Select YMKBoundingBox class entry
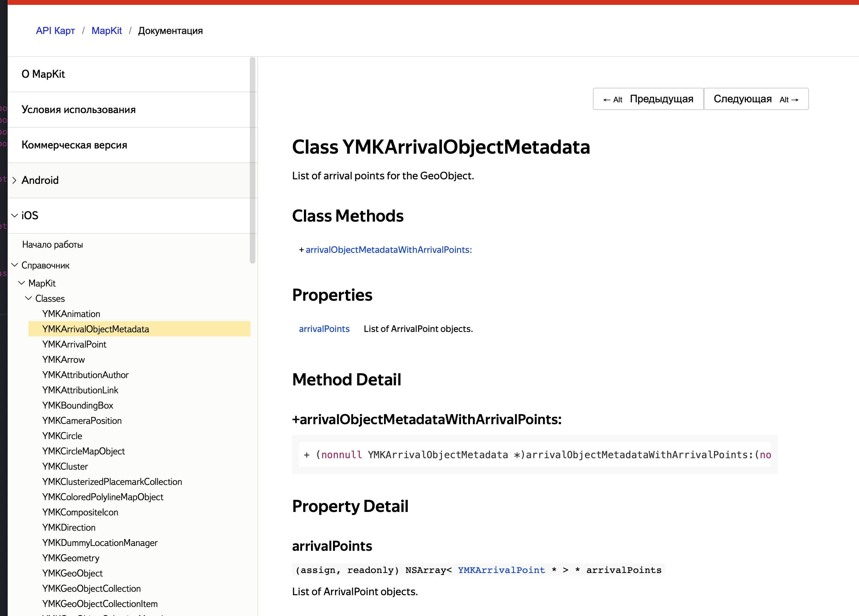The height and width of the screenshot is (616, 859). 78,405
